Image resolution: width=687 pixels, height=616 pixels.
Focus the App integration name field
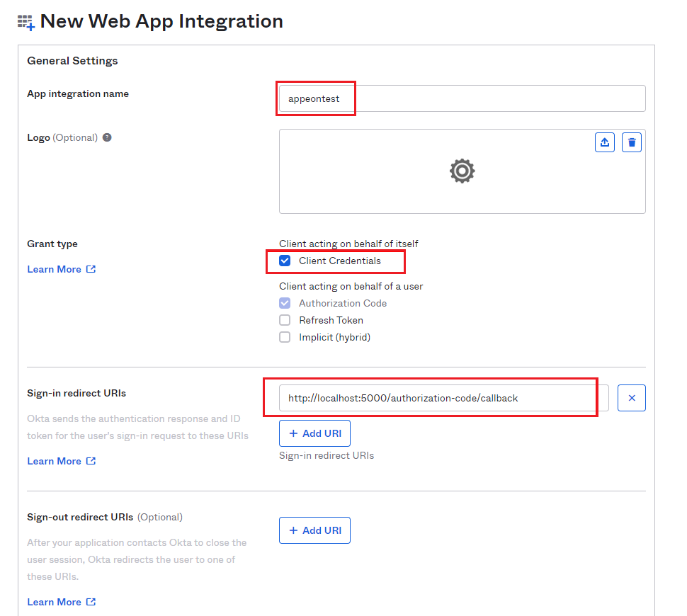click(x=462, y=98)
